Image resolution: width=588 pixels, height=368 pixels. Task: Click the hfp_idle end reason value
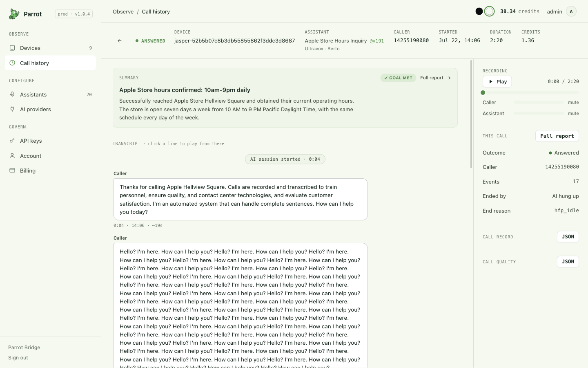coord(567,211)
